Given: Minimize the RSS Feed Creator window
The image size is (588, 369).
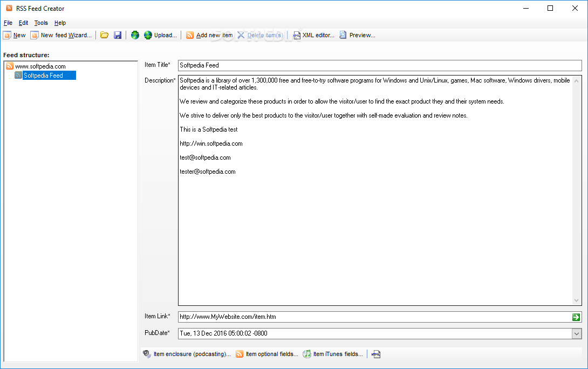Looking at the screenshot, I should tap(526, 8).
